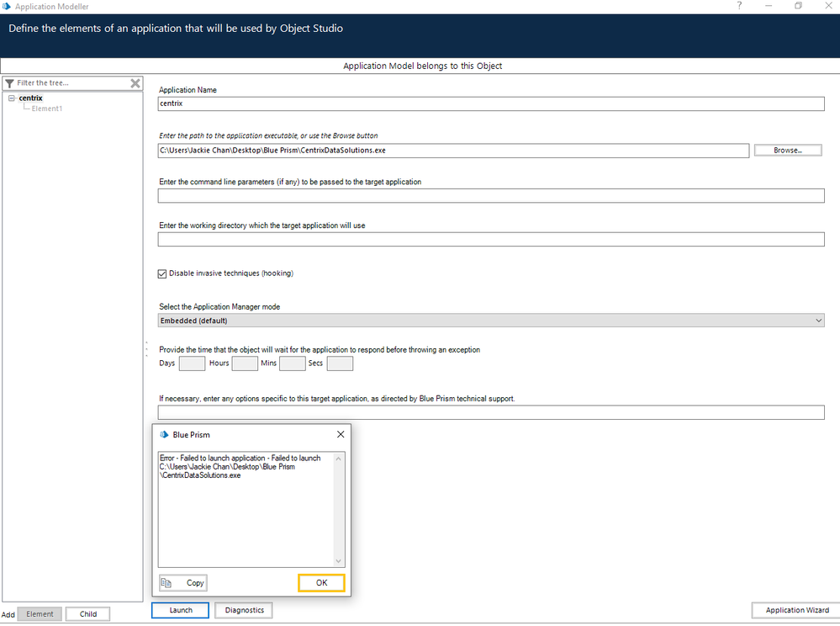The image size is (840, 626).
Task: Add a Child element
Action: (x=88, y=614)
